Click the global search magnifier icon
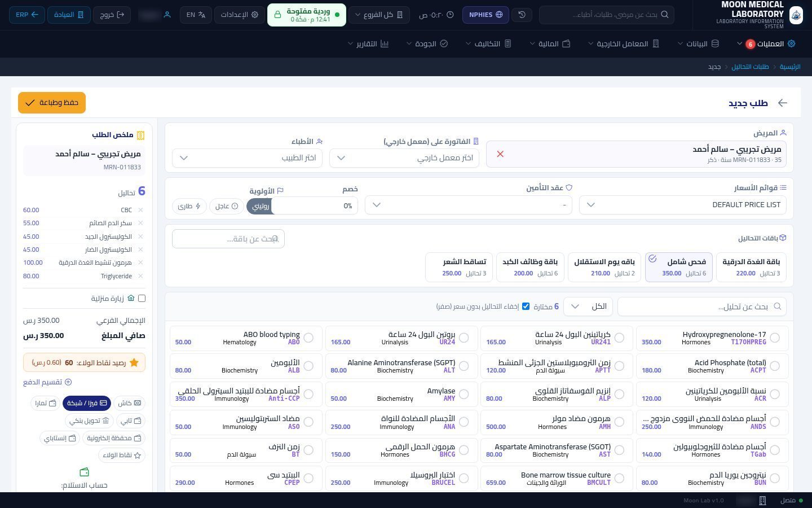This screenshot has height=508, width=812. [664, 15]
